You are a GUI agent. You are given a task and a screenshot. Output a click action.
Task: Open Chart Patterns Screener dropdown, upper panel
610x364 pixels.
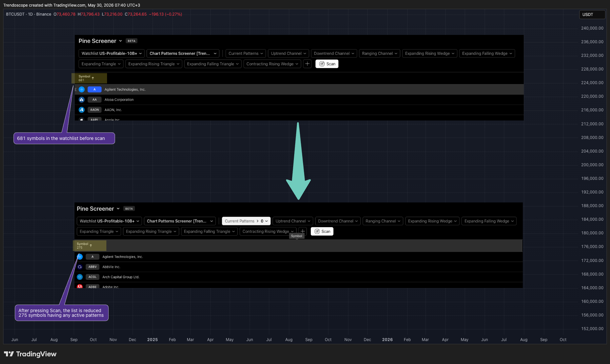[183, 54]
